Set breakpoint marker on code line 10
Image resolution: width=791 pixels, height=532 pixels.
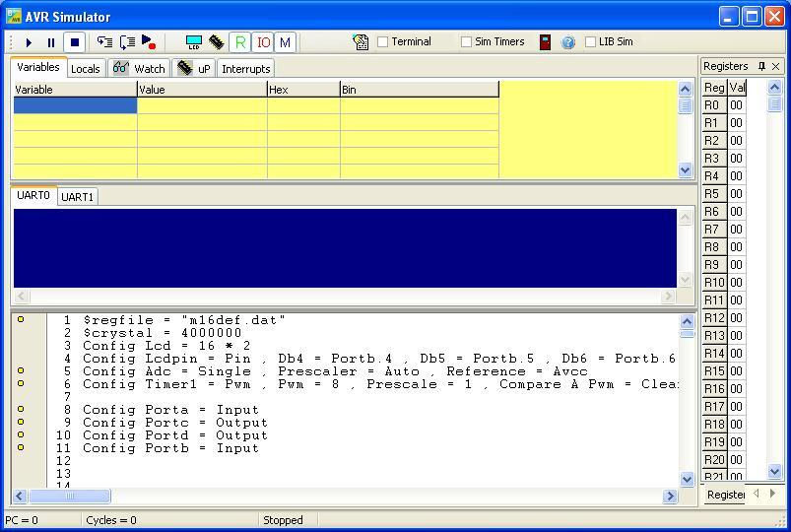click(x=21, y=434)
